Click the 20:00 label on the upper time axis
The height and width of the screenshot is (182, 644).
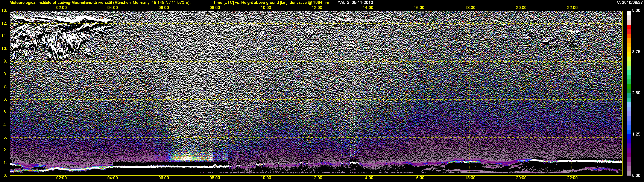click(x=521, y=8)
